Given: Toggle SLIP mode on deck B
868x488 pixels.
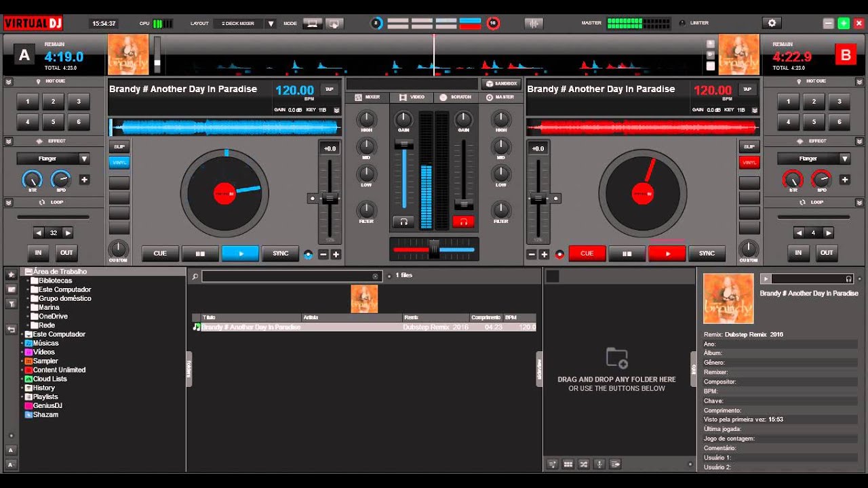Looking at the screenshot, I should (749, 146).
